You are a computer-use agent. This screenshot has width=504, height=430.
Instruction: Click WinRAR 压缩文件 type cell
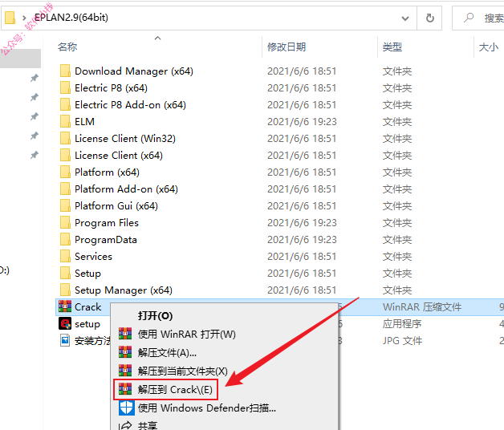pyautogui.click(x=421, y=307)
